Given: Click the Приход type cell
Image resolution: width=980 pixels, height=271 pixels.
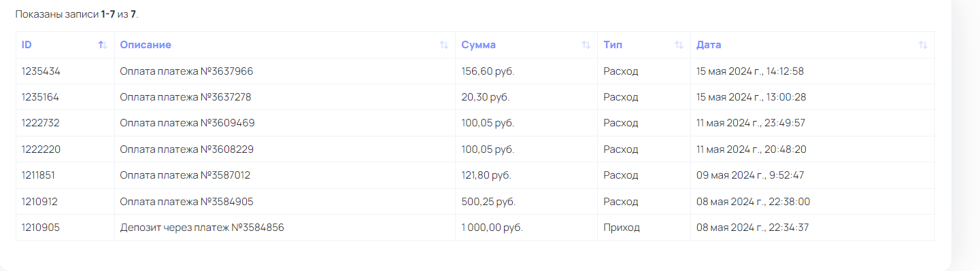Looking at the screenshot, I should 644,228.
